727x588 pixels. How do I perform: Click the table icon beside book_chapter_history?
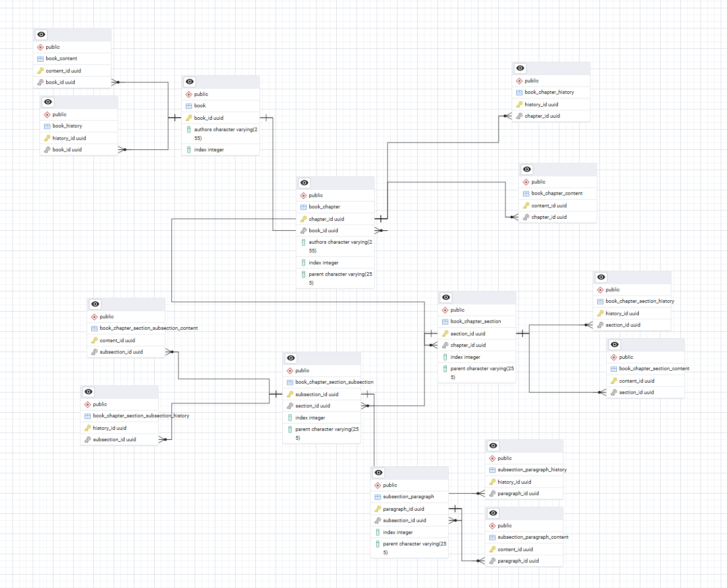[519, 92]
